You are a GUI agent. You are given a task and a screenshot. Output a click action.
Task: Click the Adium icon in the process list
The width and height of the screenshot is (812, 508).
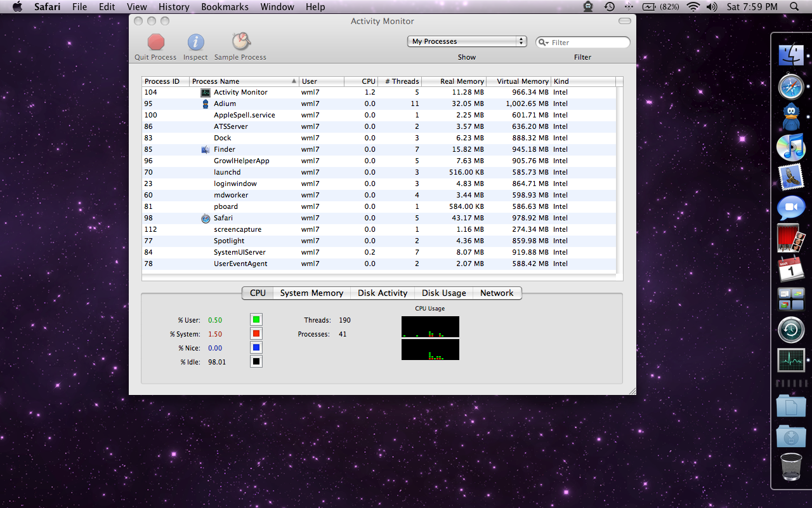(x=206, y=104)
